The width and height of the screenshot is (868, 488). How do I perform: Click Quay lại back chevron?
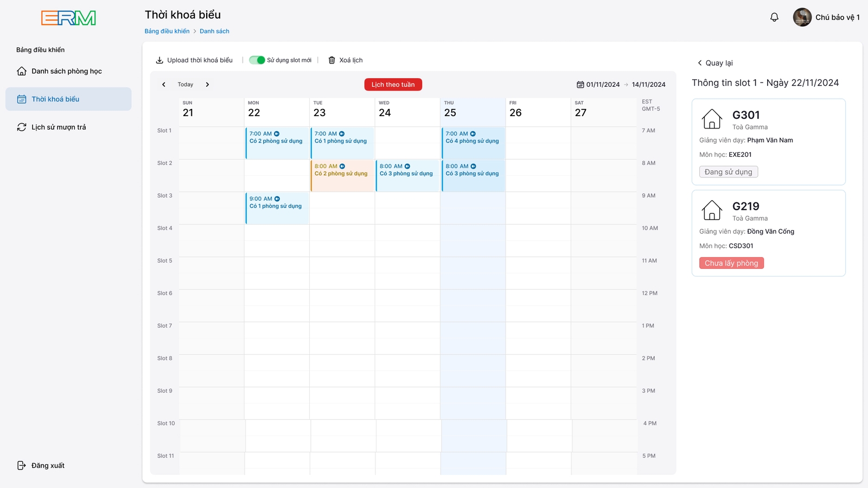(x=700, y=63)
